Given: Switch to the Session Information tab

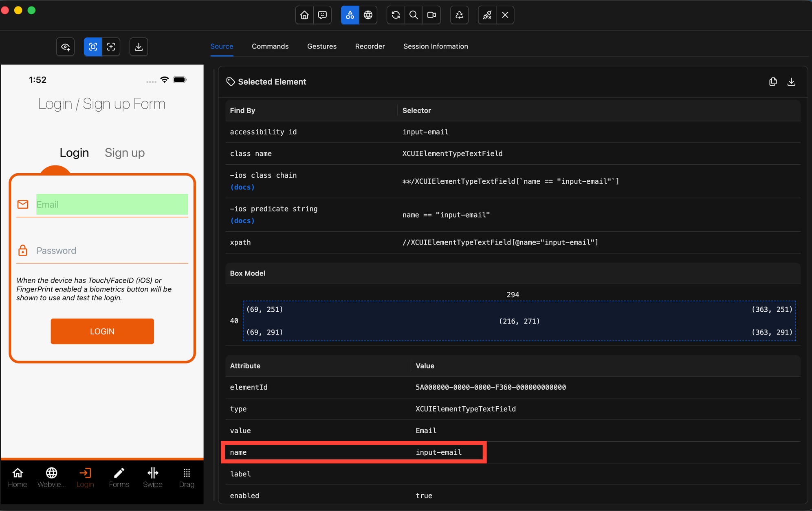Looking at the screenshot, I should point(436,46).
